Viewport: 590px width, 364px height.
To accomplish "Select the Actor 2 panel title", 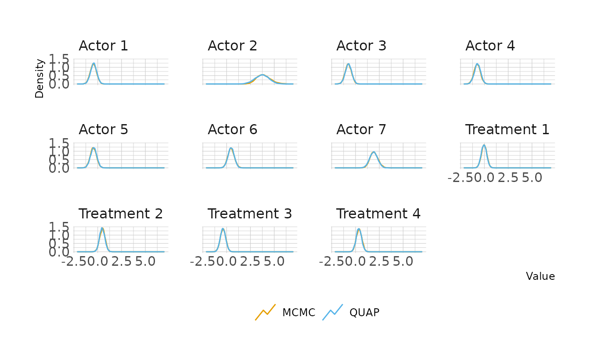I will 232,46.
